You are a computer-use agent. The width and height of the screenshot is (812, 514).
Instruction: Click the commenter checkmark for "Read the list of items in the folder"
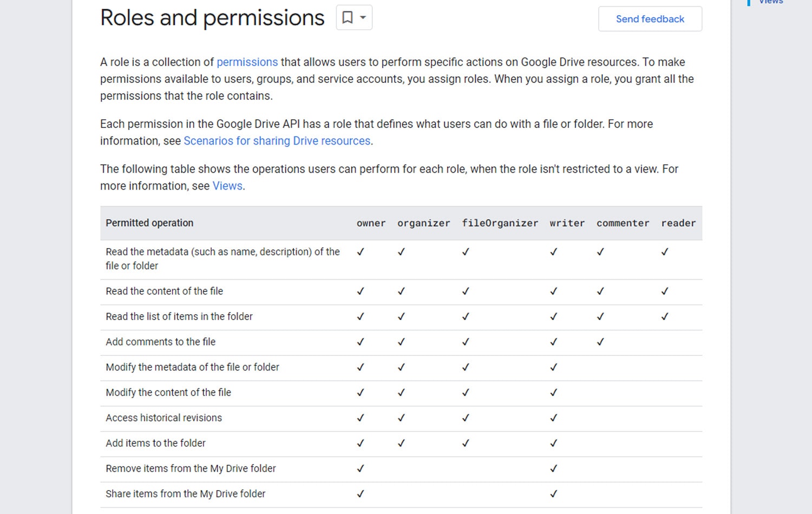(x=600, y=317)
